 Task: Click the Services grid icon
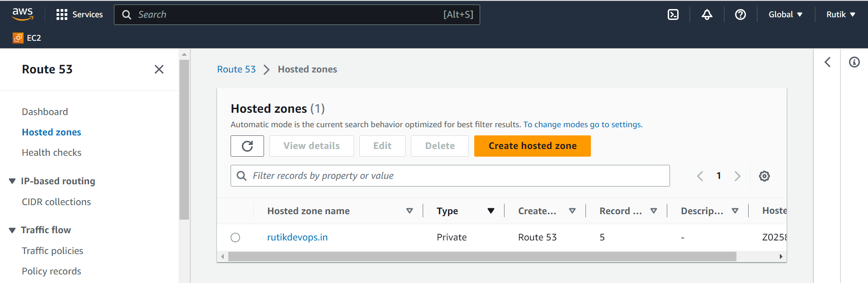click(62, 14)
